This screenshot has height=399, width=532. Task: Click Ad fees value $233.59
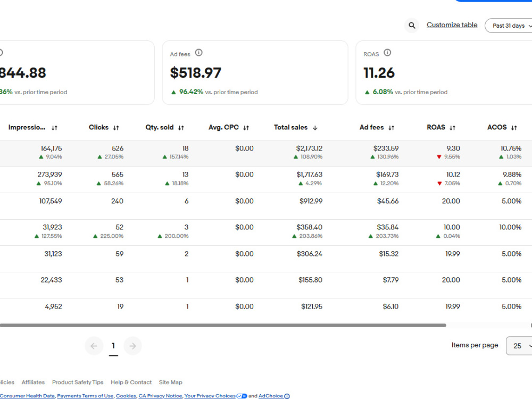tap(386, 148)
